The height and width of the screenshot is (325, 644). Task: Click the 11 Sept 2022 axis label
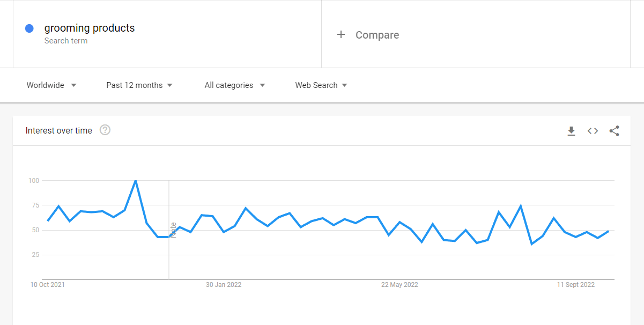pos(576,285)
